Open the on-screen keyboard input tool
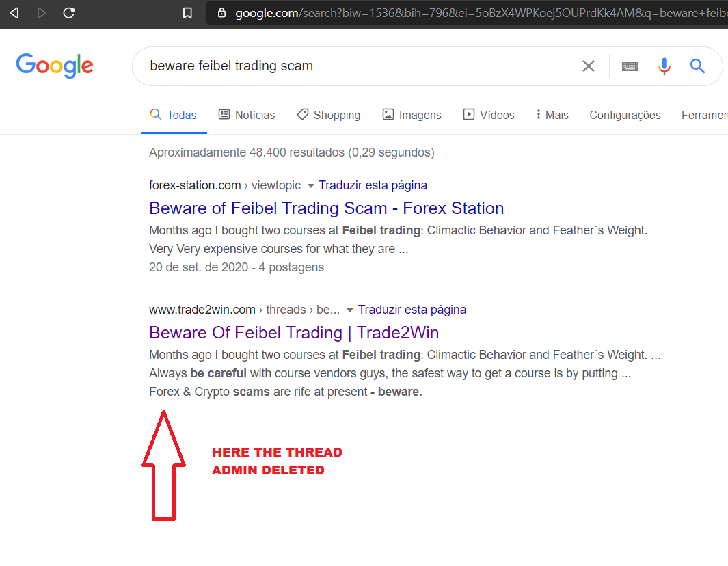728x566 pixels. tap(630, 66)
